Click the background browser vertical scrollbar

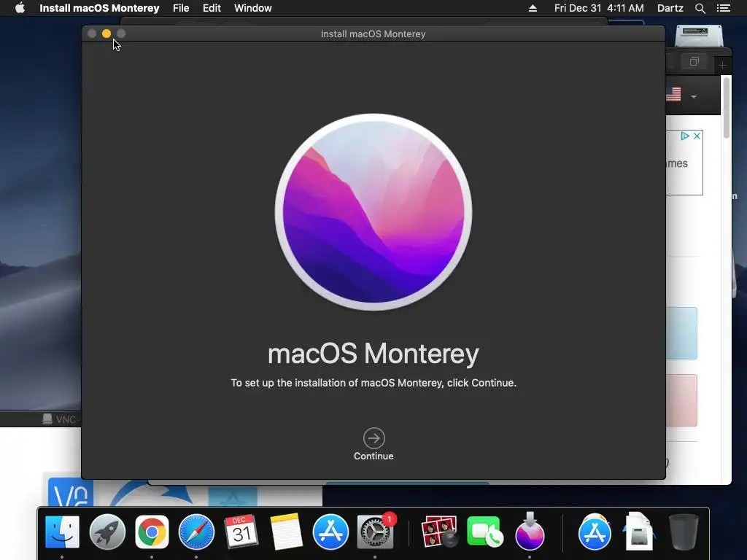click(727, 108)
